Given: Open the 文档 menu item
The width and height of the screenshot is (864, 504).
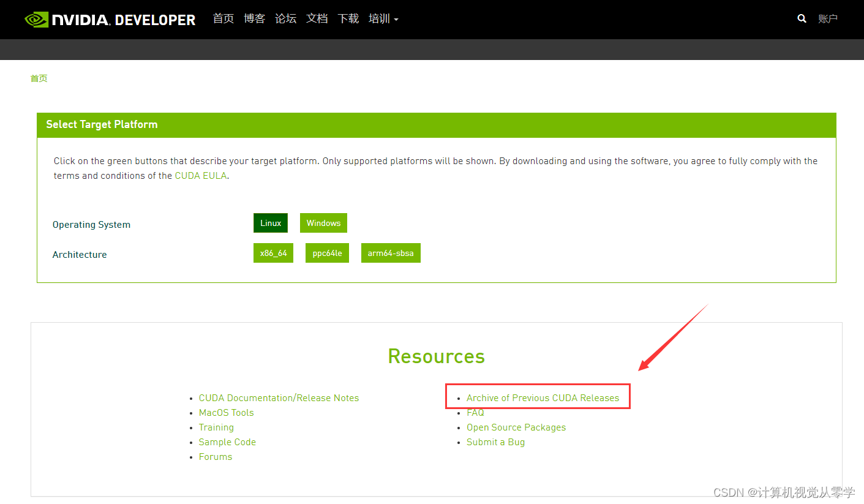Looking at the screenshot, I should [x=317, y=19].
